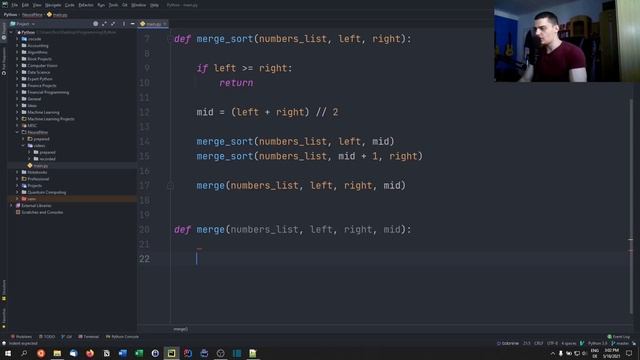Locate the open file in Project tree

(x=96, y=24)
